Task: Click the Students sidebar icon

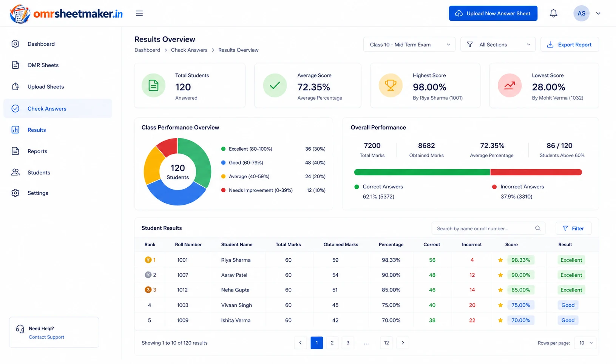Action: click(15, 173)
